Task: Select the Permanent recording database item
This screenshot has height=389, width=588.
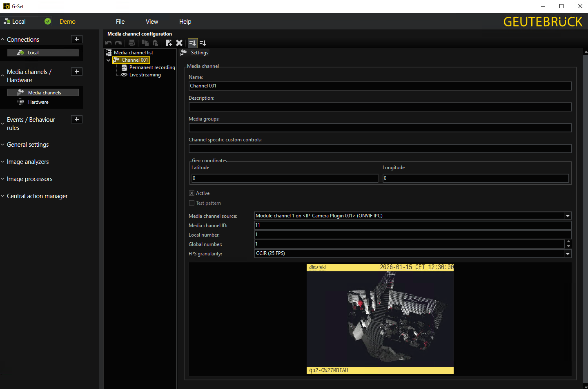Action: (x=152, y=67)
